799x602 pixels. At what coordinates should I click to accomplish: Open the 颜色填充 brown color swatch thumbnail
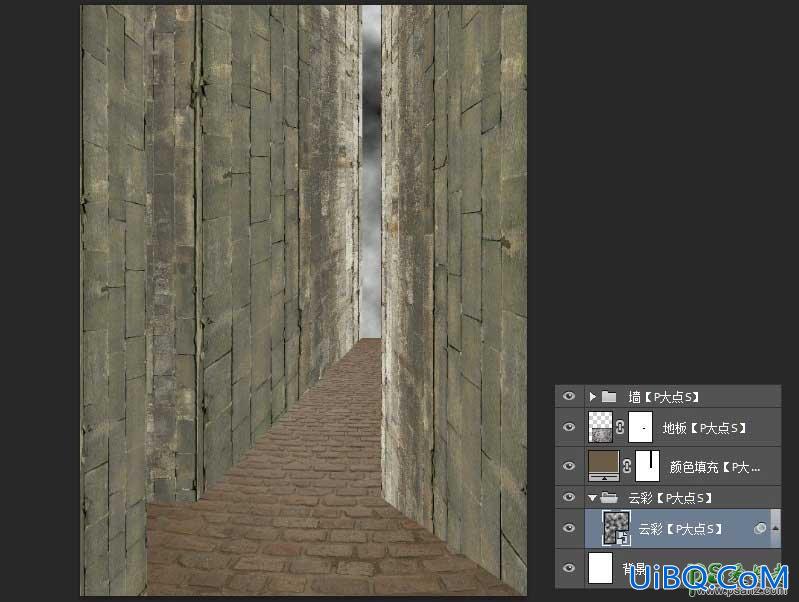(x=604, y=466)
